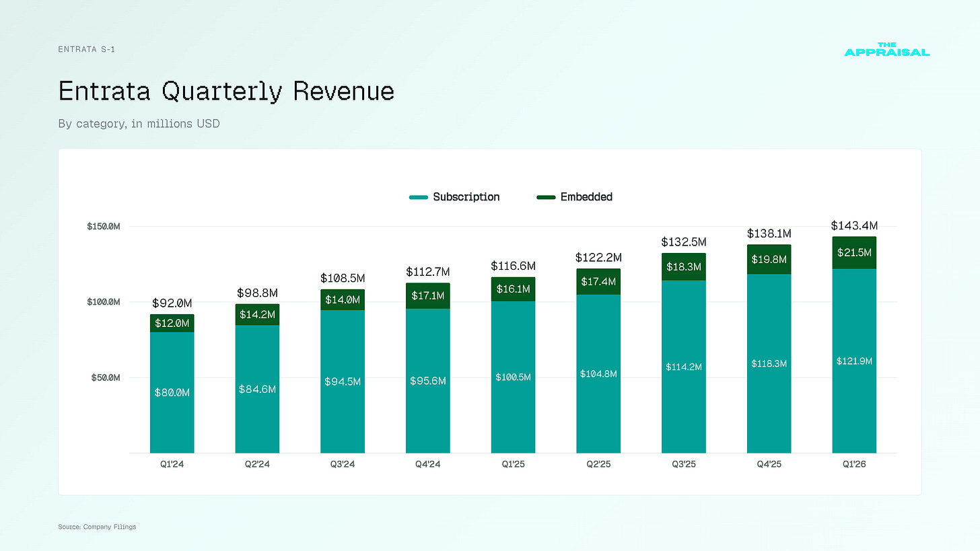Image resolution: width=980 pixels, height=551 pixels.
Task: Click the $84.6M subscription value
Action: pos(257,390)
